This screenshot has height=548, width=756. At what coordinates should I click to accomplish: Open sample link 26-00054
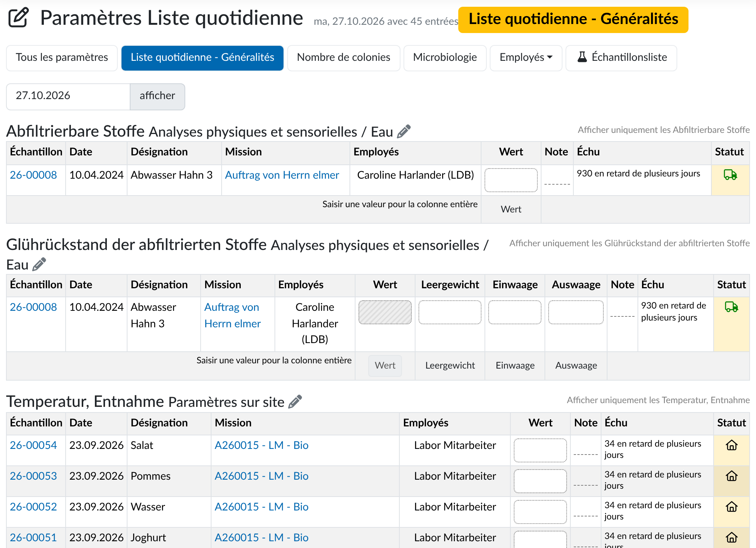pyautogui.click(x=33, y=445)
